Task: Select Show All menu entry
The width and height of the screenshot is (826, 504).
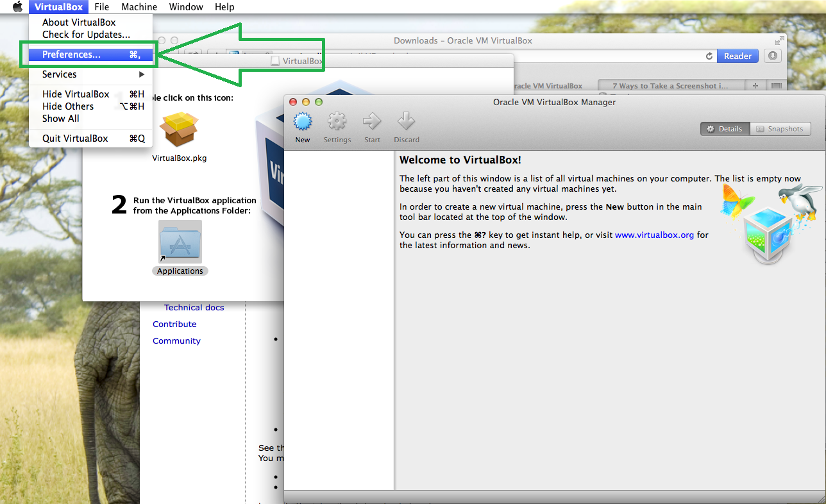Action: click(x=90, y=119)
